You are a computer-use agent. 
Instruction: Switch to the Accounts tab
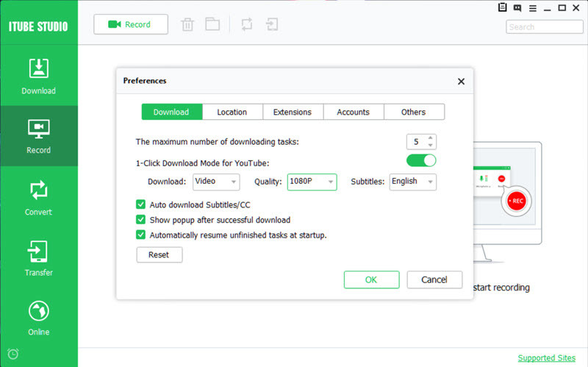(x=354, y=112)
